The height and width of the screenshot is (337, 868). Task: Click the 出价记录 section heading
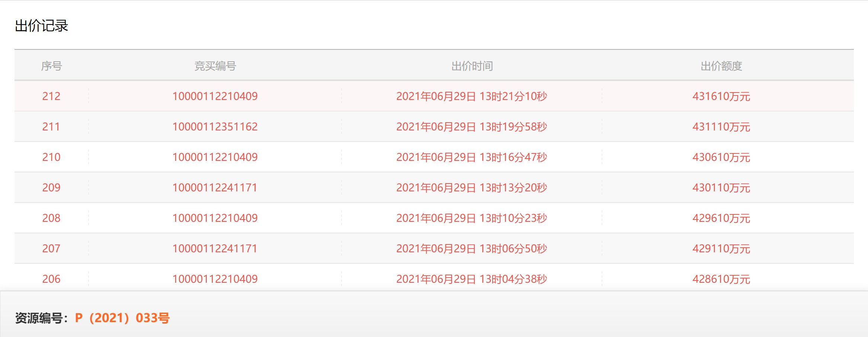pyautogui.click(x=42, y=26)
